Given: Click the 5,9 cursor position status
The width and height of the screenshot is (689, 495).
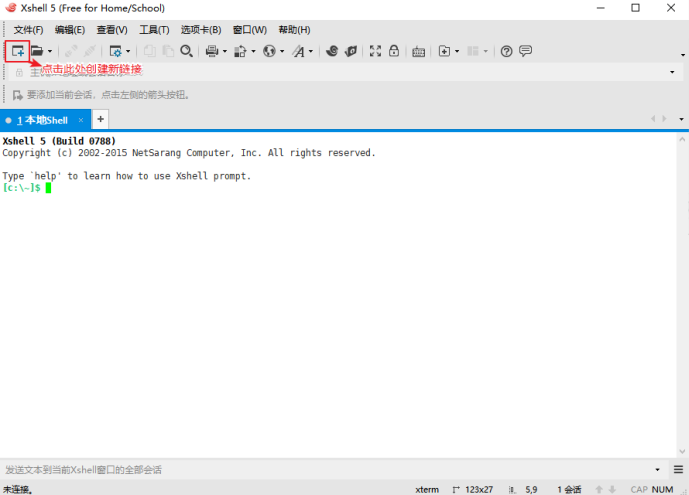Looking at the screenshot, I should click(531, 489).
